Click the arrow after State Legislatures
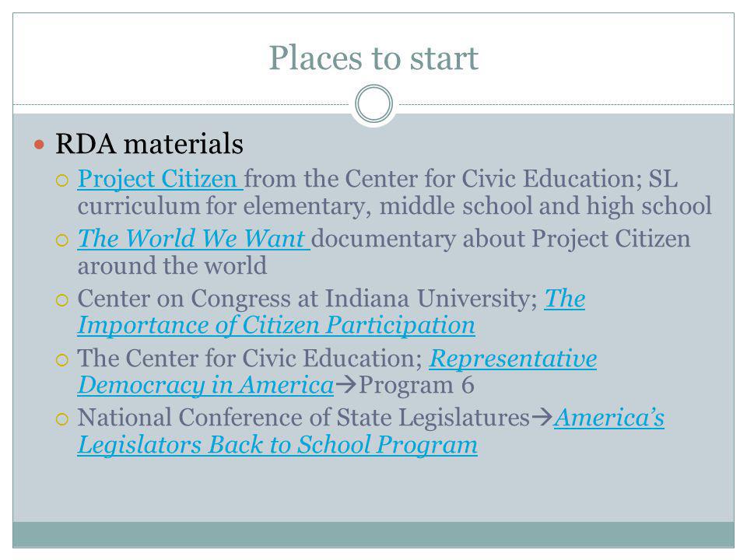Viewport: 747px width, 560px height. 542,418
